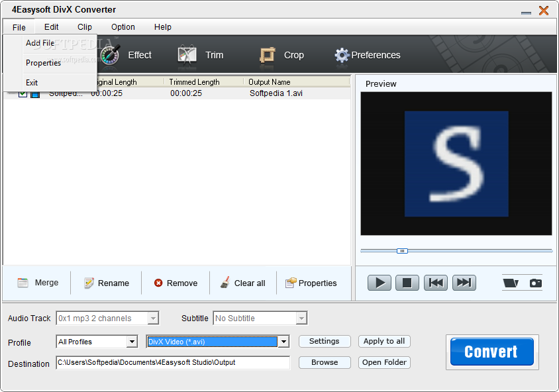Click the Apply to all button
The image size is (559, 392).
click(384, 341)
